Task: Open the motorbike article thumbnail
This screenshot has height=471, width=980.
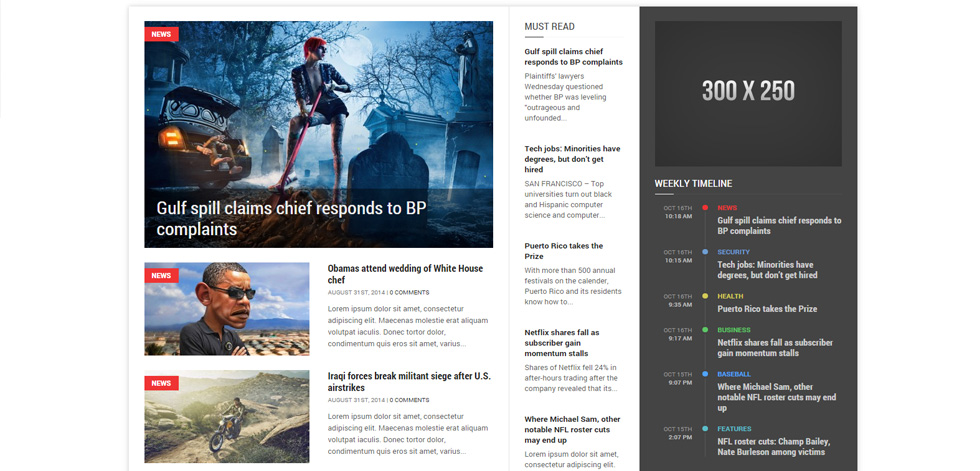Action: point(227,417)
